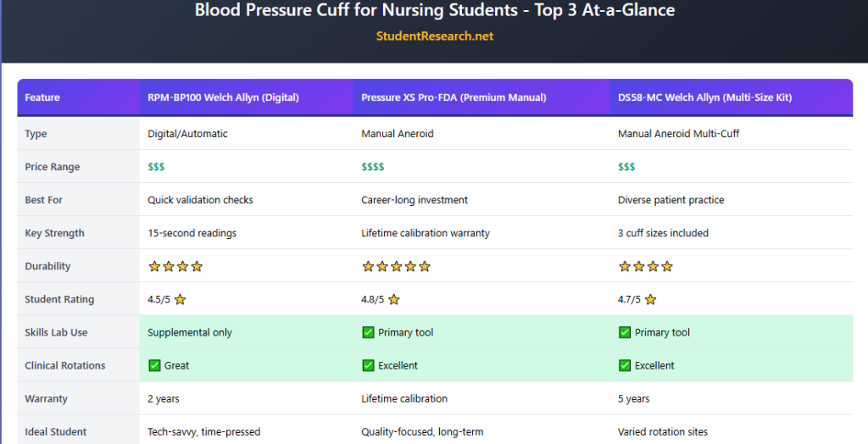The height and width of the screenshot is (444, 868).
Task: Click the 'Clinical Rotations' row label
Action: 64,365
